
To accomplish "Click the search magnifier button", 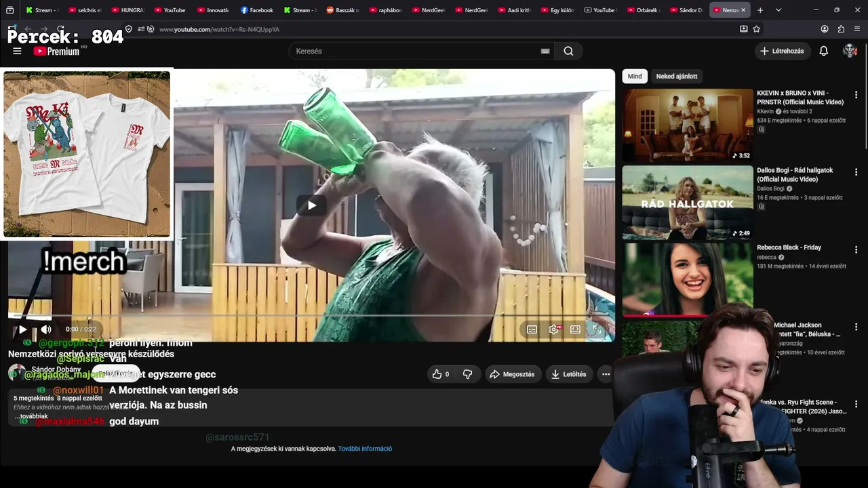I will 568,51.
